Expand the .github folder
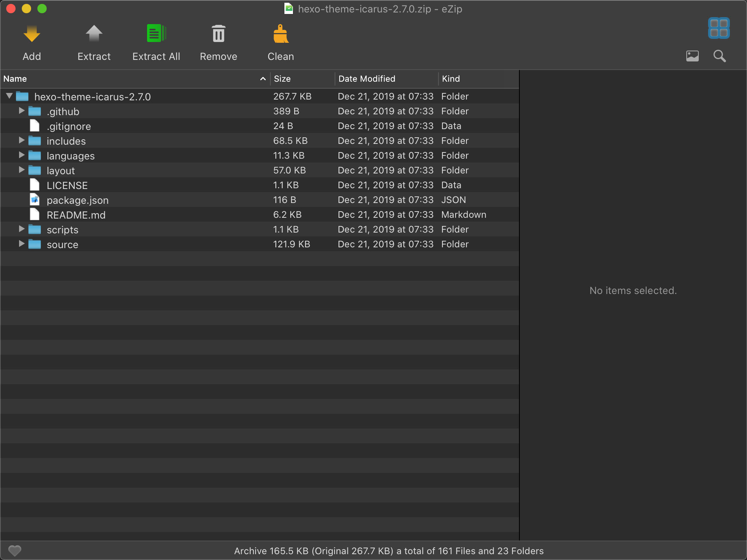The image size is (747, 560). [x=22, y=111]
